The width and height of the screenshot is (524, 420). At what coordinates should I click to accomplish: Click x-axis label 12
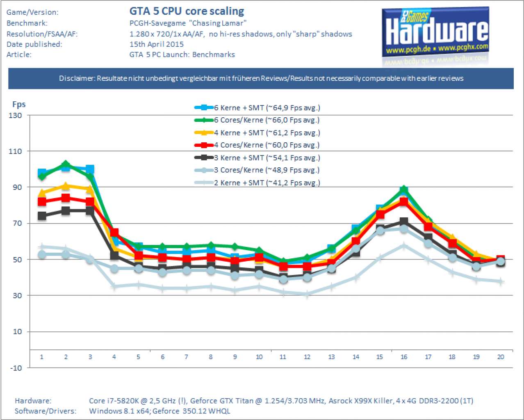[307, 357]
